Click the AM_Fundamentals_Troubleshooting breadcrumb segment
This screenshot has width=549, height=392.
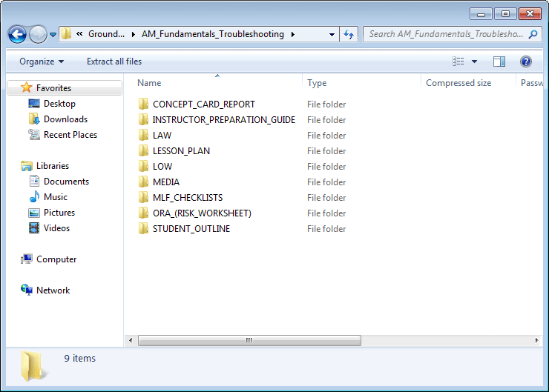(213, 34)
